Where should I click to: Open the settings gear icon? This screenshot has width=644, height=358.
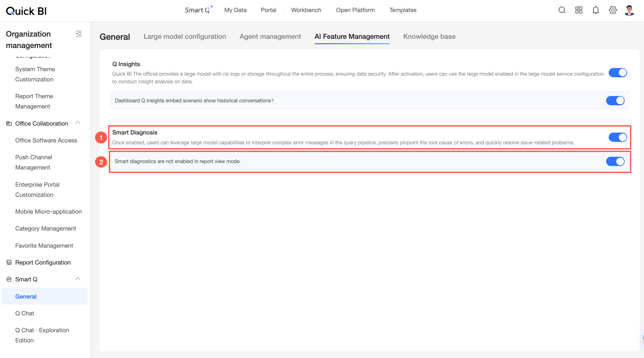point(613,10)
